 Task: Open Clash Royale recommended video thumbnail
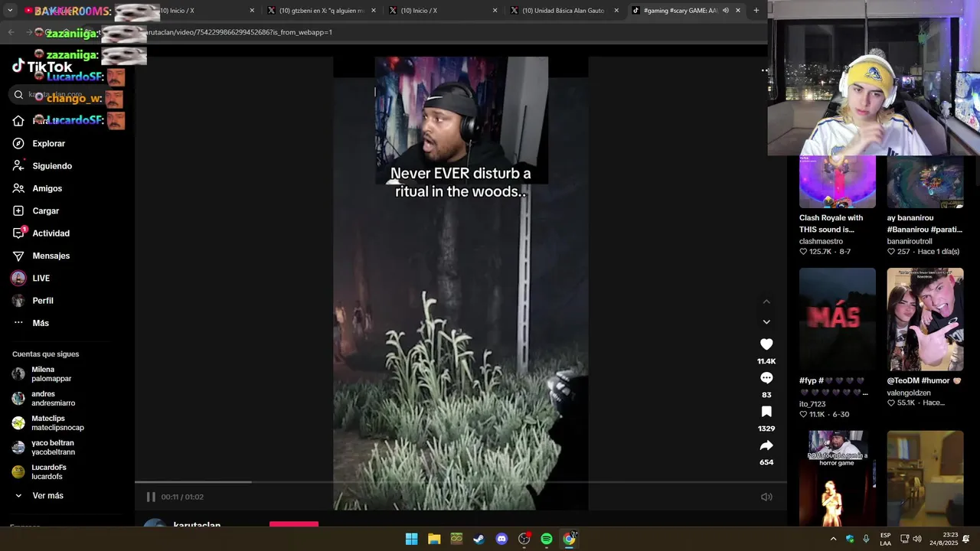838,182
